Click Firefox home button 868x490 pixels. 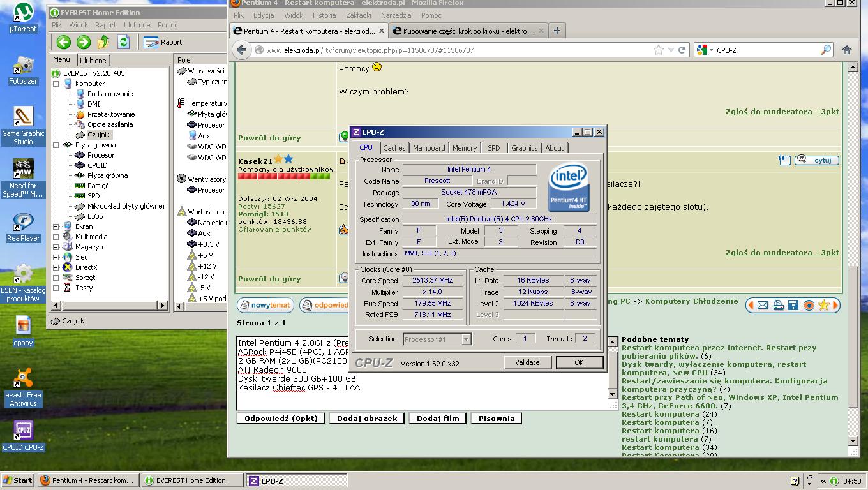(847, 50)
